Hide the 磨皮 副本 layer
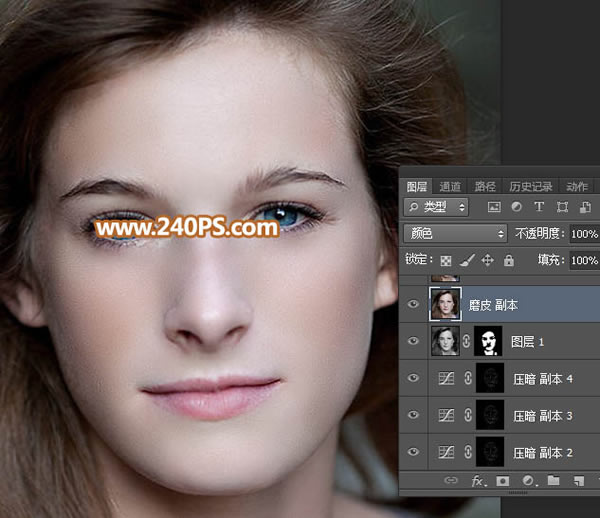This screenshot has height=518, width=600. click(x=413, y=304)
